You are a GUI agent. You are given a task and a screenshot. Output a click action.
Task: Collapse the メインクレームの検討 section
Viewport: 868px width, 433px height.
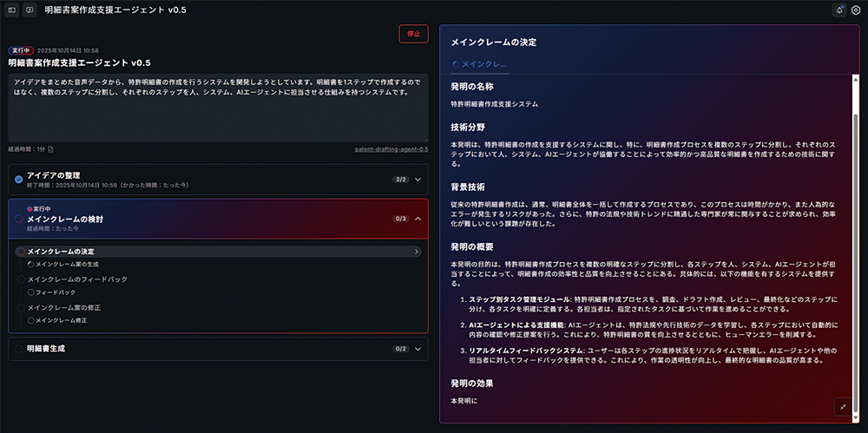[418, 219]
